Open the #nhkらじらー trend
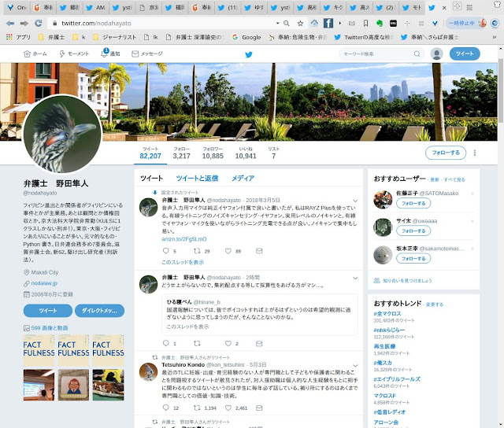 pos(389,330)
